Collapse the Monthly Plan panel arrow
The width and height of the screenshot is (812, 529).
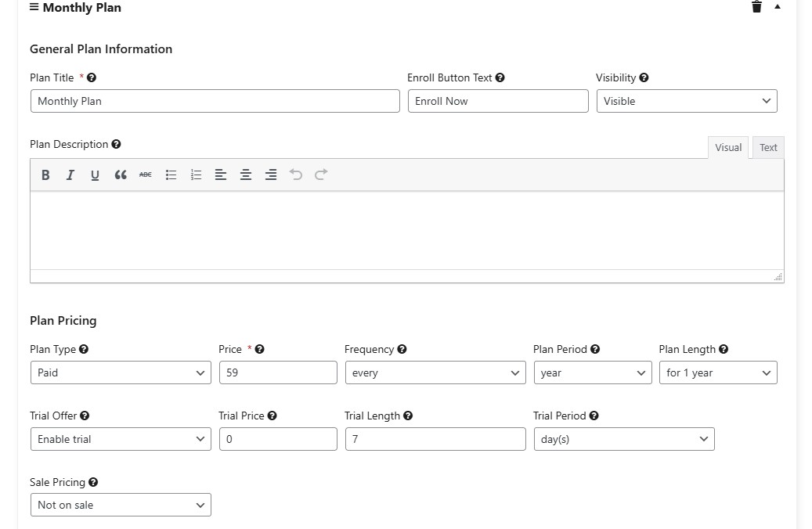tap(778, 7)
